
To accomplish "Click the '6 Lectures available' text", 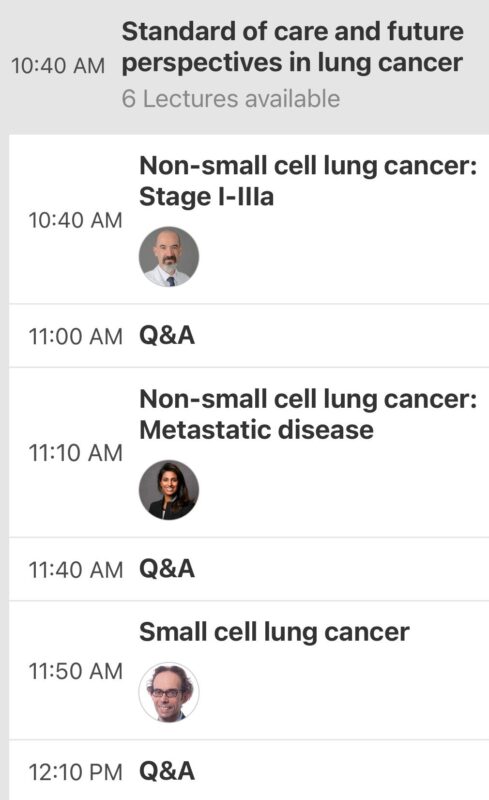I will (231, 98).
